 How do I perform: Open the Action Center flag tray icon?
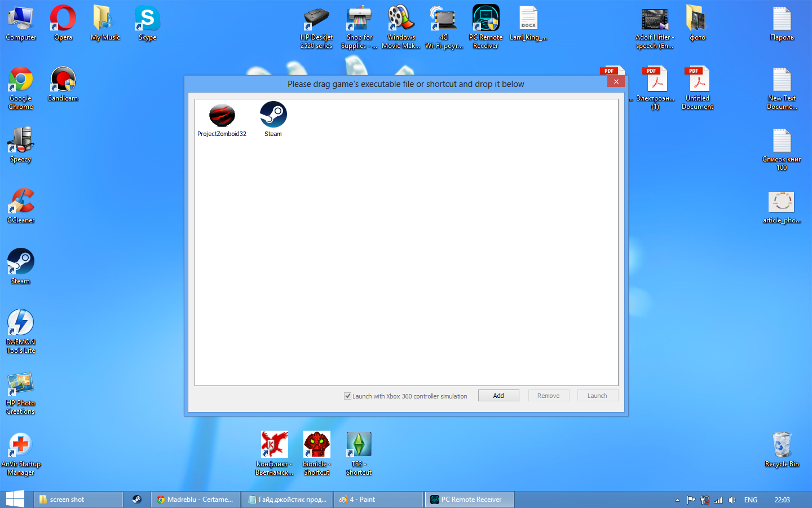(x=691, y=500)
